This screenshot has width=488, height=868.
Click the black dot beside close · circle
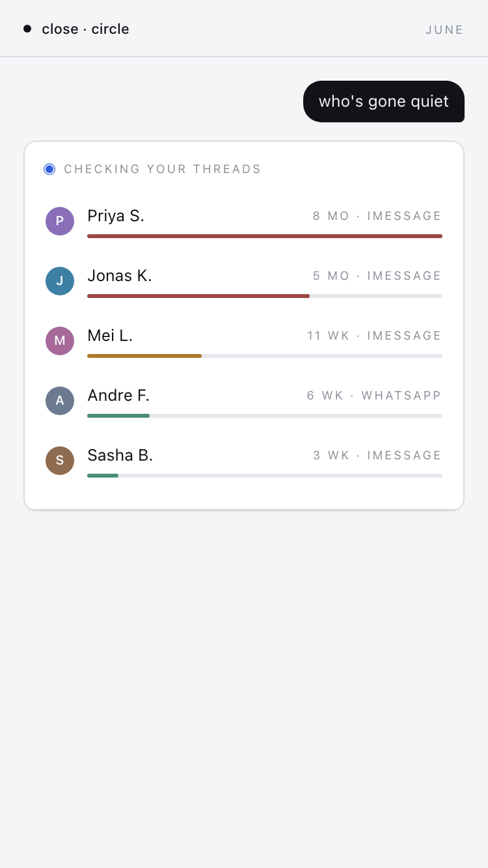pos(27,29)
